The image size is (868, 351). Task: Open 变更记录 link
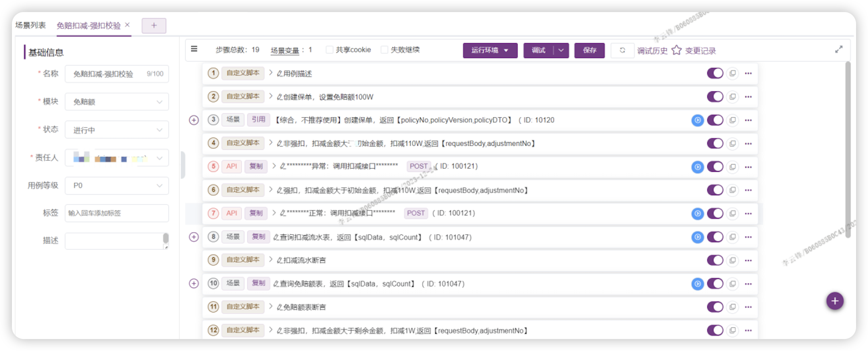700,51
